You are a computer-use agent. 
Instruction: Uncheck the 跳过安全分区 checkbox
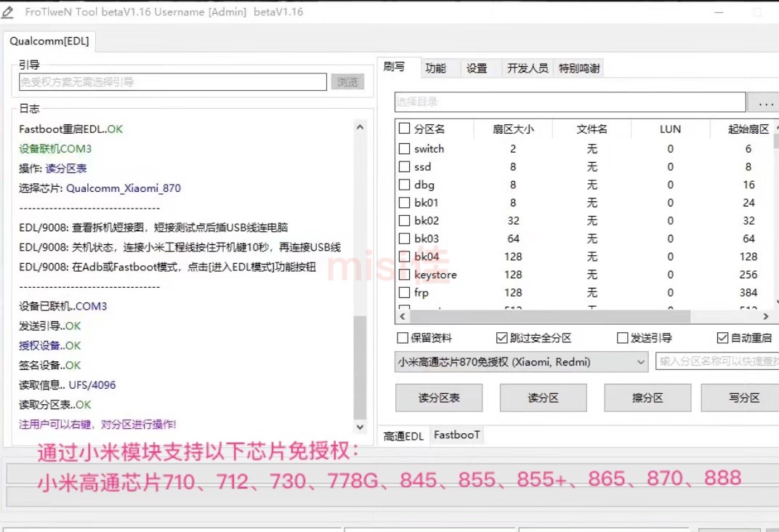[502, 338]
